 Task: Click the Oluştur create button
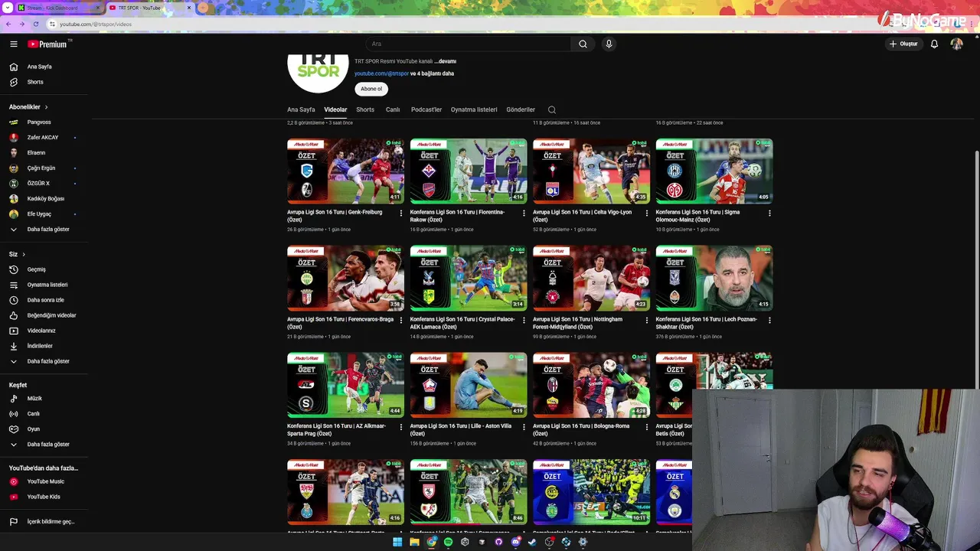[903, 44]
